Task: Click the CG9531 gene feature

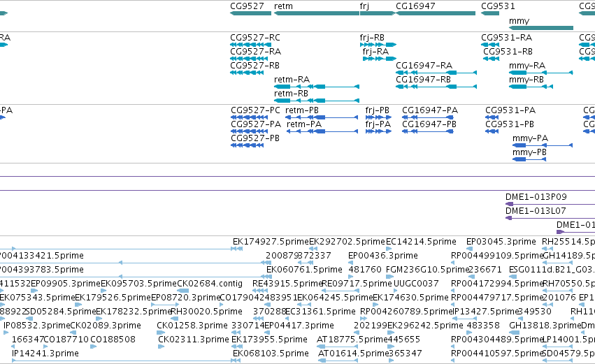Action: (x=490, y=13)
